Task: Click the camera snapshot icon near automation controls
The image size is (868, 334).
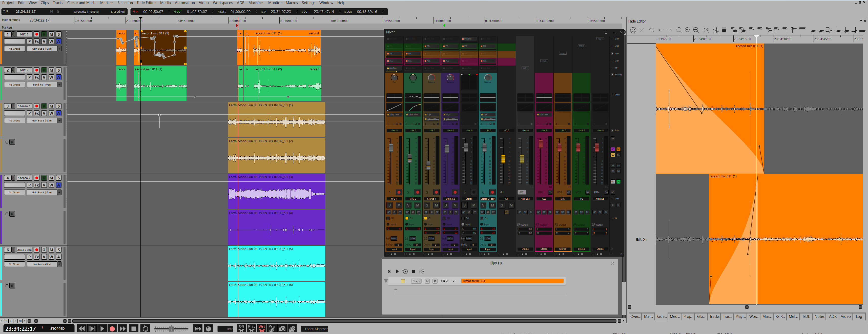Action: coord(282,329)
